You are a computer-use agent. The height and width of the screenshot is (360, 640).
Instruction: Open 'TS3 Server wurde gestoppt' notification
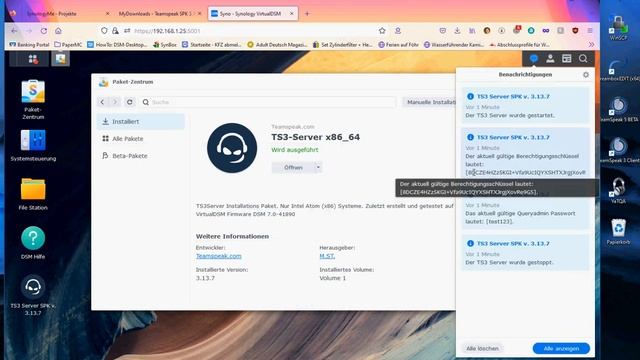(525, 252)
